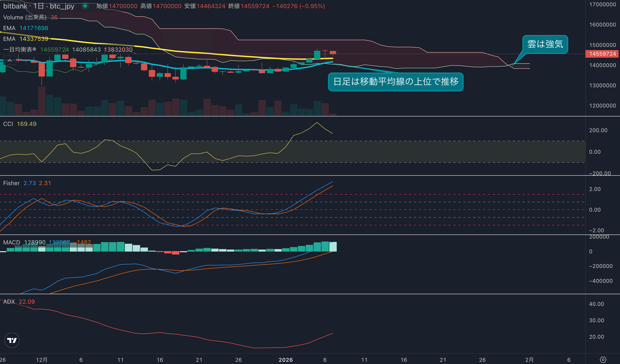Click the Fisher indicator label
The height and width of the screenshot is (364, 620).
point(11,183)
